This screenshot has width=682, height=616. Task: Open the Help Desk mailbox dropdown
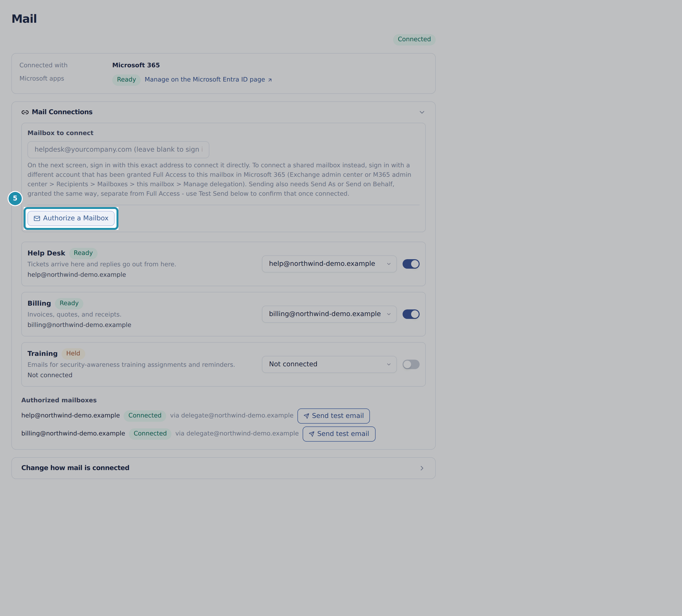pos(329,264)
